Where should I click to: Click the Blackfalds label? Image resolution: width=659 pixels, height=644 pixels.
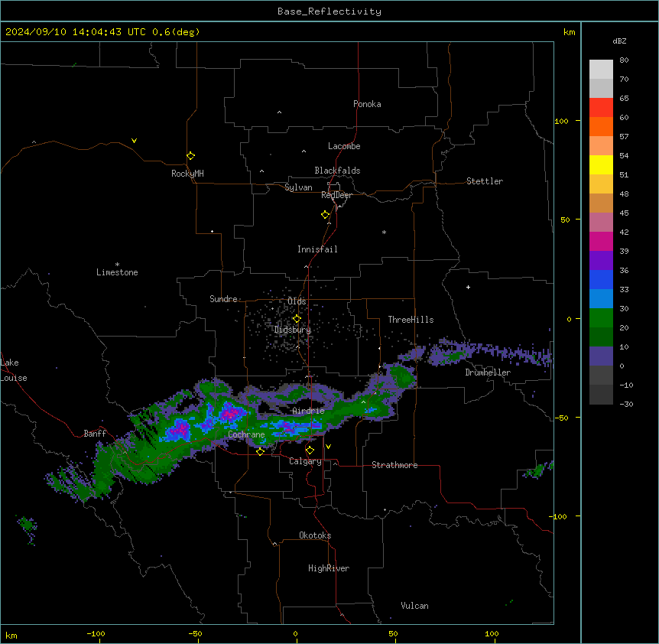click(337, 171)
